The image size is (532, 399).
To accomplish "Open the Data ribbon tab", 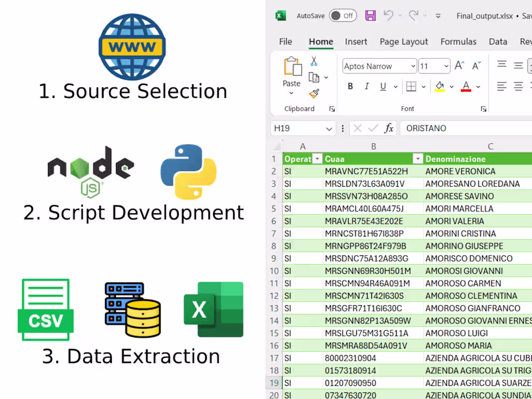I will point(498,42).
